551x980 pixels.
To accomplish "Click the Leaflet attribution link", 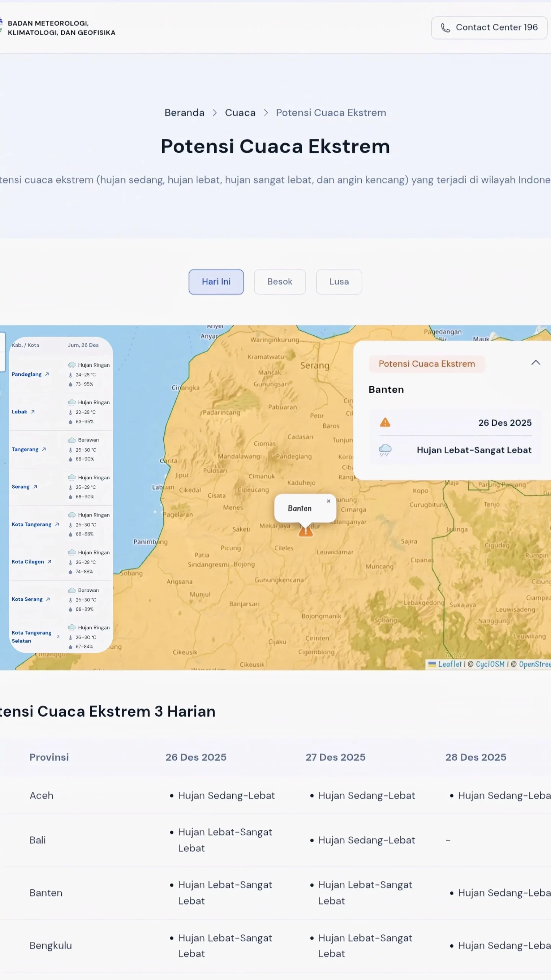I will click(450, 664).
